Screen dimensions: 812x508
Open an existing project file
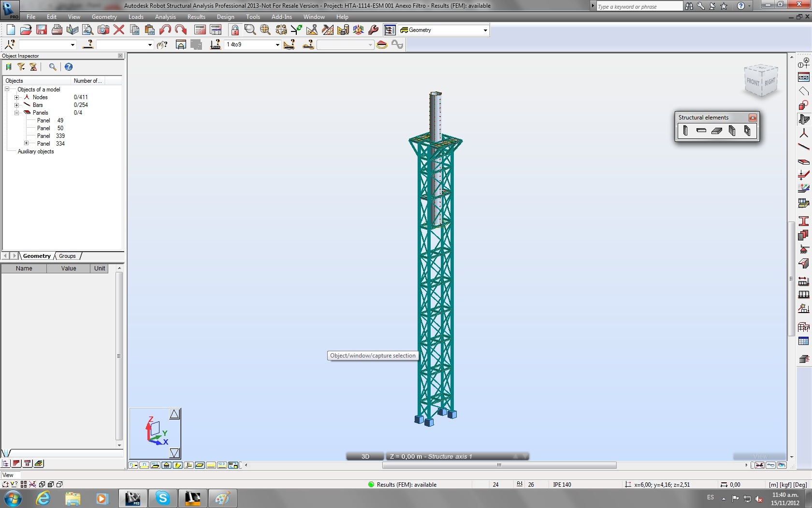[x=26, y=30]
